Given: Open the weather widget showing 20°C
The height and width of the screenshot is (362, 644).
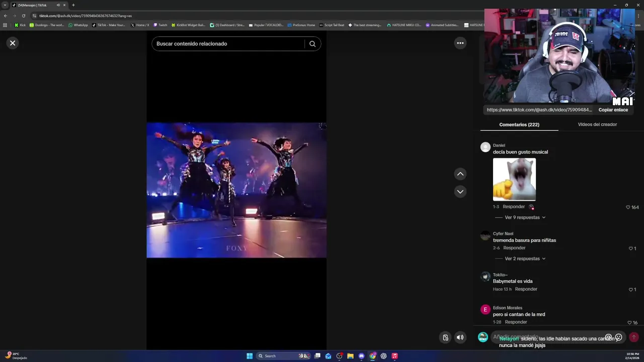Looking at the screenshot, I should [x=16, y=356].
